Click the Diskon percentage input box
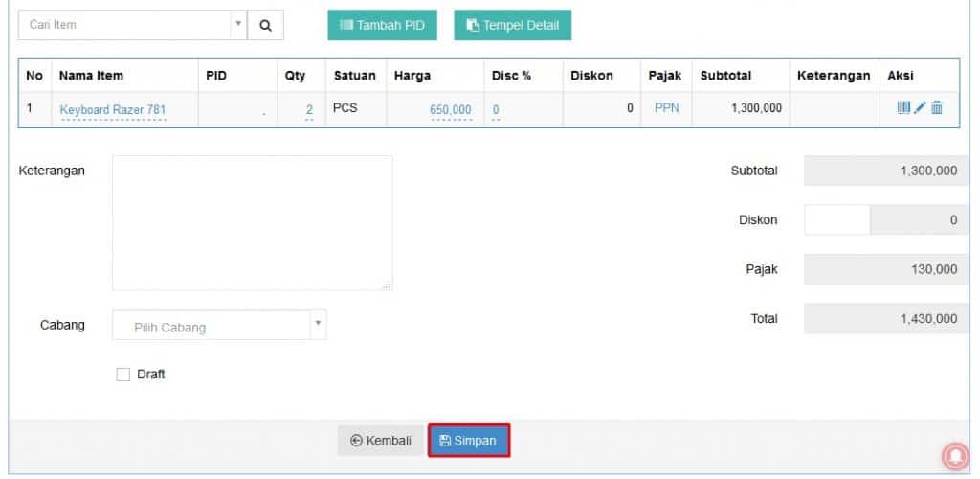Image resolution: width=980 pixels, height=479 pixels. pos(836,220)
